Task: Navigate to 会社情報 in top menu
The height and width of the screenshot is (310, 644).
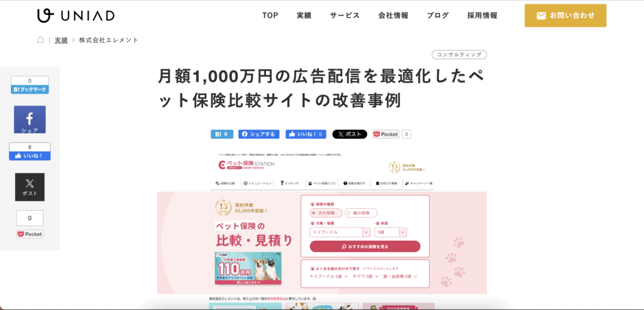Action: tap(393, 16)
